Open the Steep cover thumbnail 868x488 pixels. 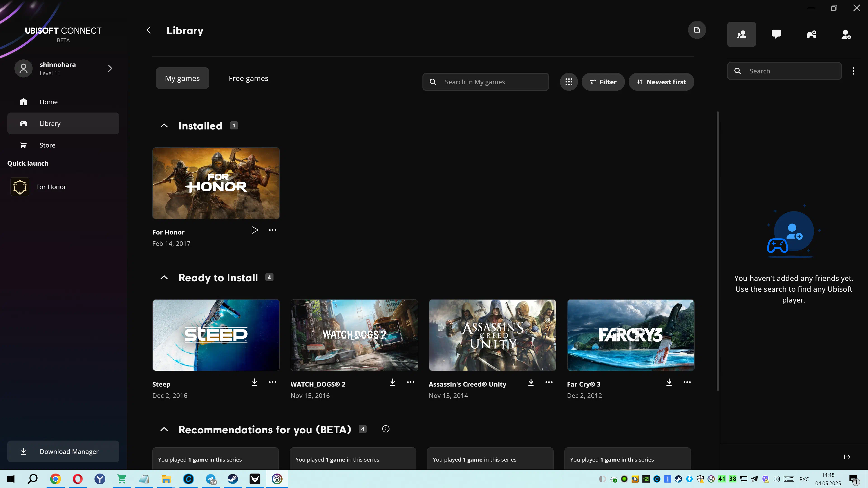click(216, 335)
